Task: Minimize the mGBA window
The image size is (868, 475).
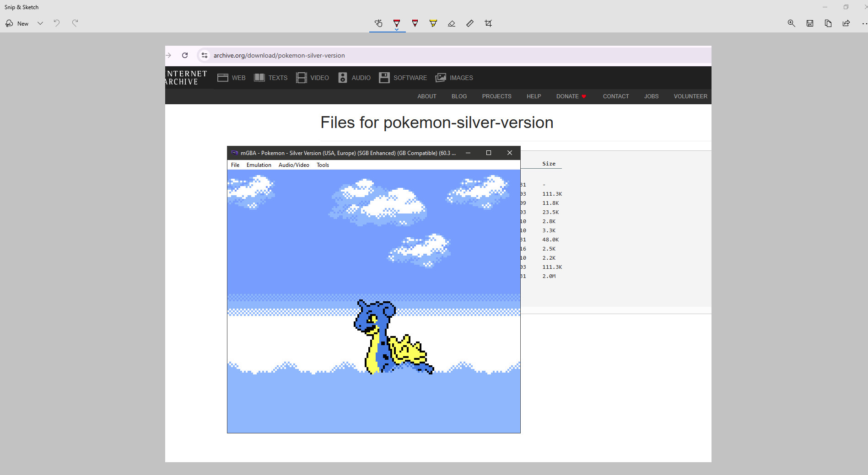Action: (468, 153)
